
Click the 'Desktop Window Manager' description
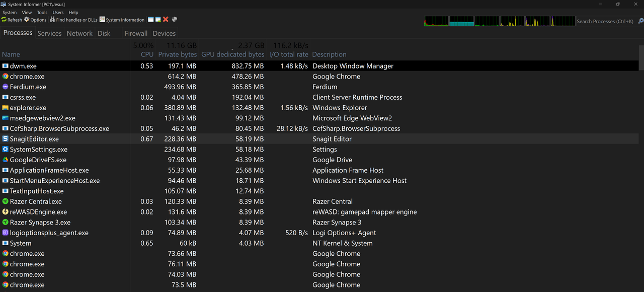[x=353, y=66]
